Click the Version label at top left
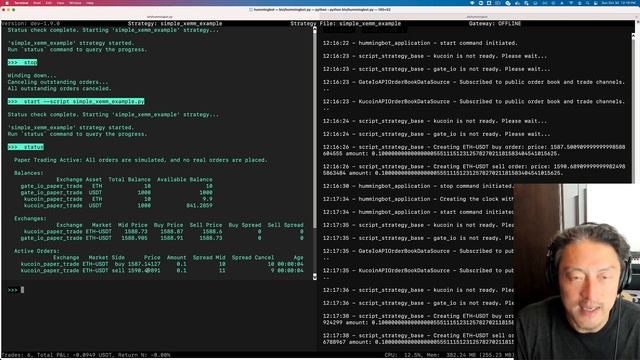 point(31,24)
